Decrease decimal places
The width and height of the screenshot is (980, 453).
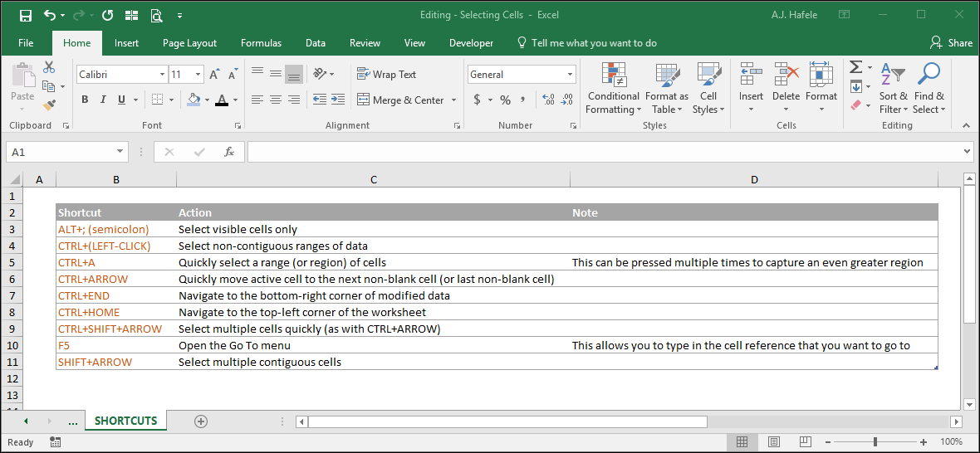pos(567,100)
